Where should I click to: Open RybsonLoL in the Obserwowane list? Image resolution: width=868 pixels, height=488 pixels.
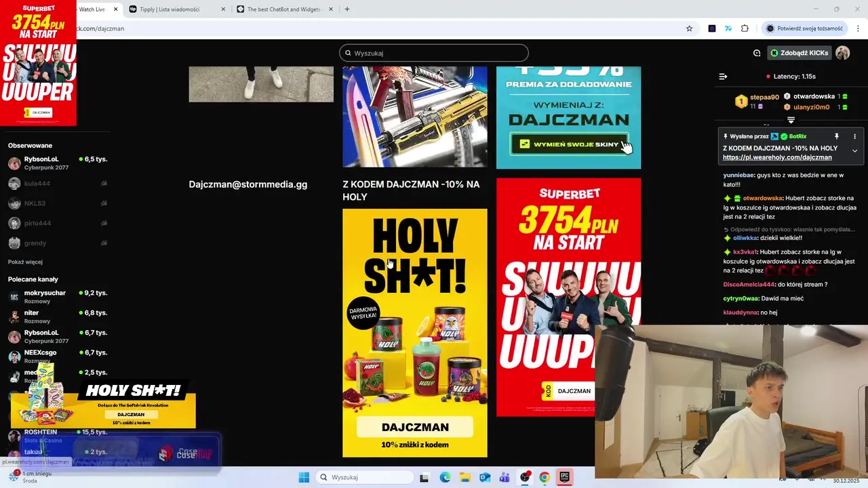(58, 163)
